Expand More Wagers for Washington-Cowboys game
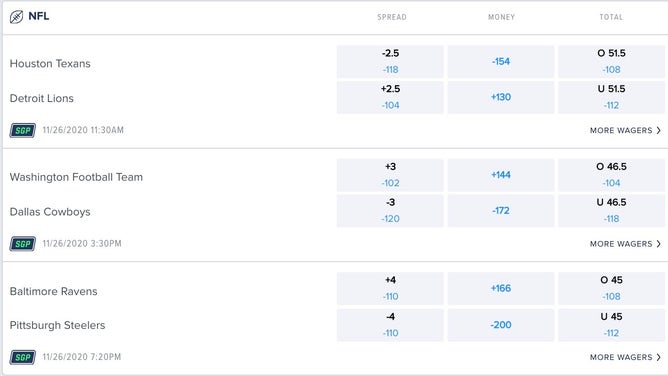This screenshot has width=668, height=376. [625, 244]
